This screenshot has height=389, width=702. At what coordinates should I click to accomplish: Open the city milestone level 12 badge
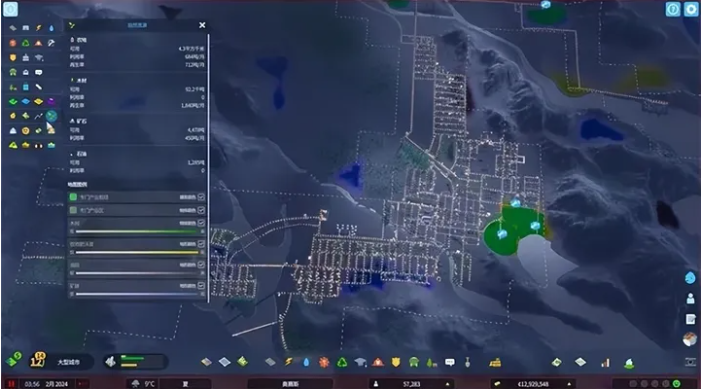tap(37, 360)
